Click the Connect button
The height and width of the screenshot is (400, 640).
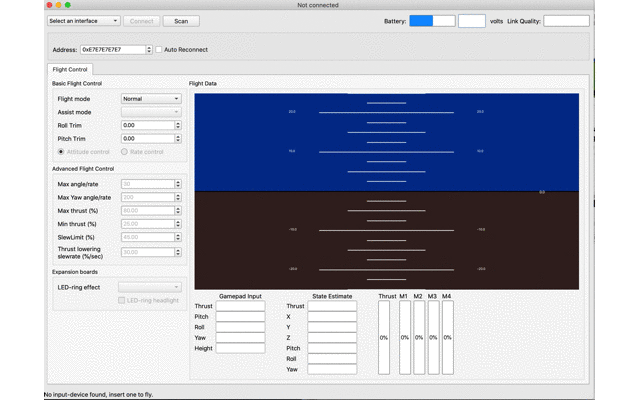point(142,21)
